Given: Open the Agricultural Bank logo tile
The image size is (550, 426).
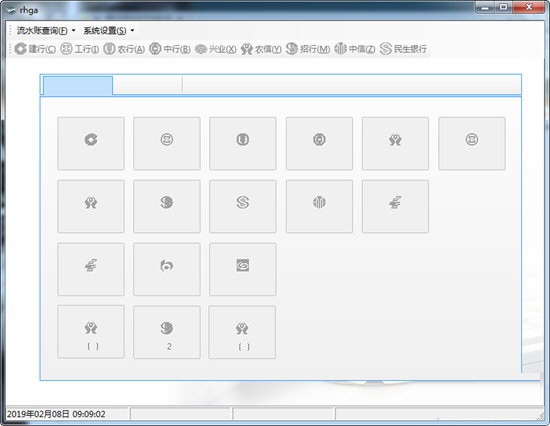Looking at the screenshot, I should [x=243, y=144].
